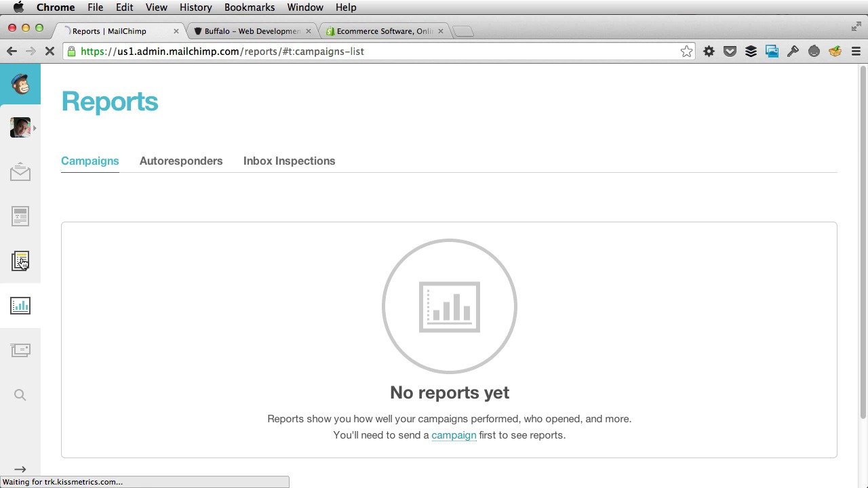Close the Ecommerce Software browser tab
Screen dimensions: 868x488
tap(440, 31)
